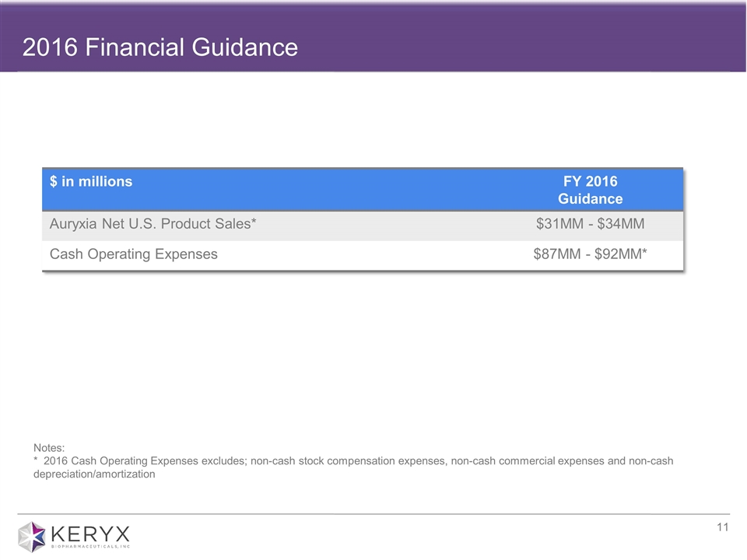Viewport: 747px width, 560px height.
Task: Click the "Cash Operating Expenses" table row label
Action: point(133,254)
